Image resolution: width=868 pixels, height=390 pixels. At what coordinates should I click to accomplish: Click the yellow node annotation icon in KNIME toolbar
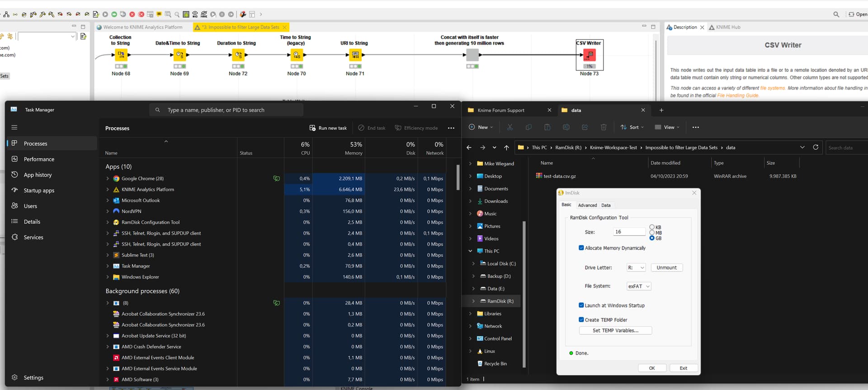[x=159, y=14]
